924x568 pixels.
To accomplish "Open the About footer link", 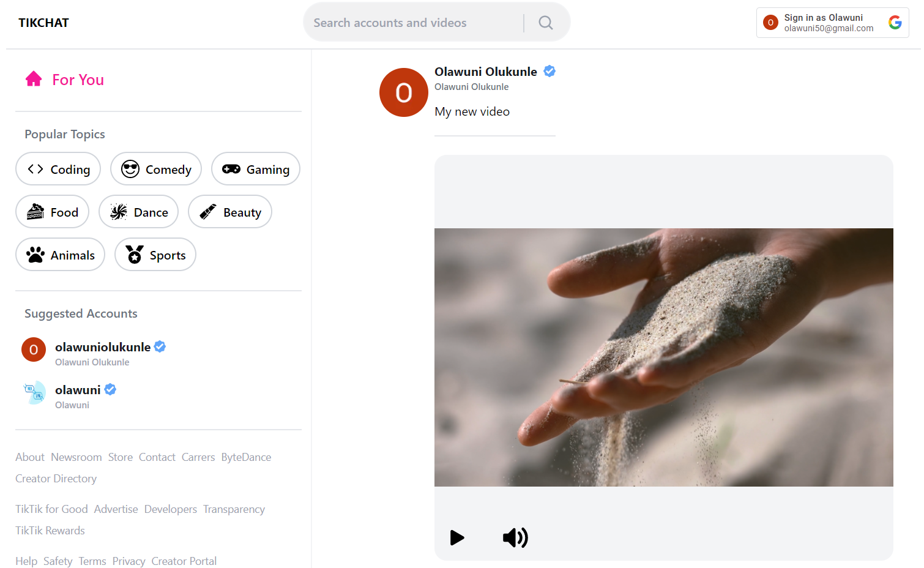I will pos(30,457).
